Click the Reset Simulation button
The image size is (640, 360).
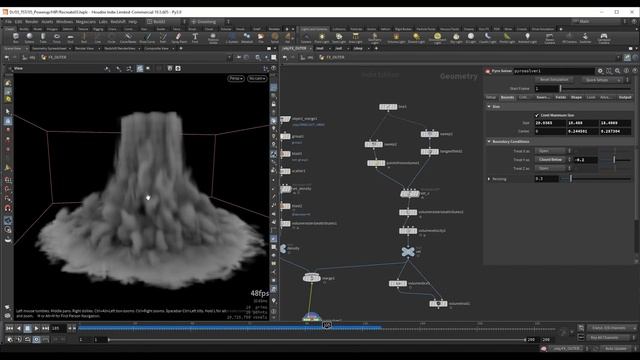[x=554, y=80]
